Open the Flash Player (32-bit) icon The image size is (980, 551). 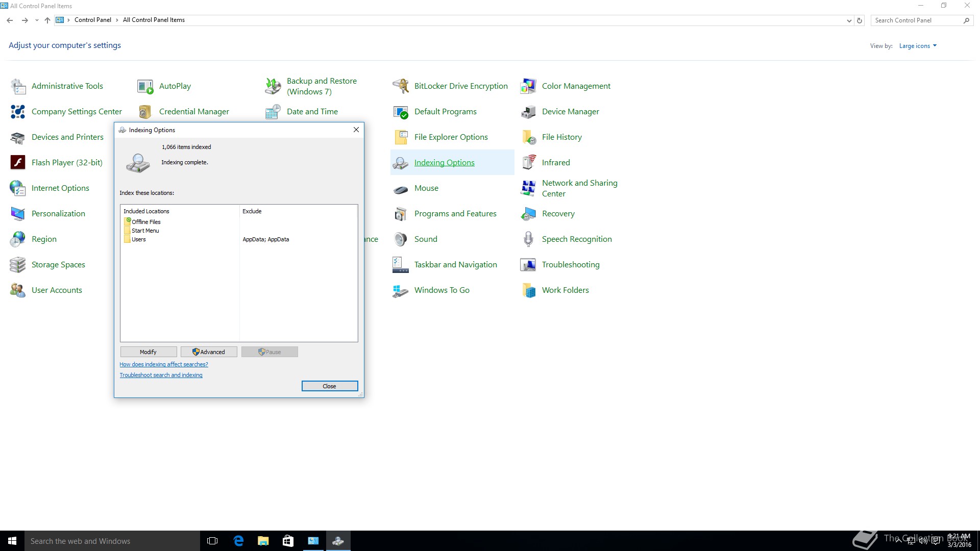(18, 163)
